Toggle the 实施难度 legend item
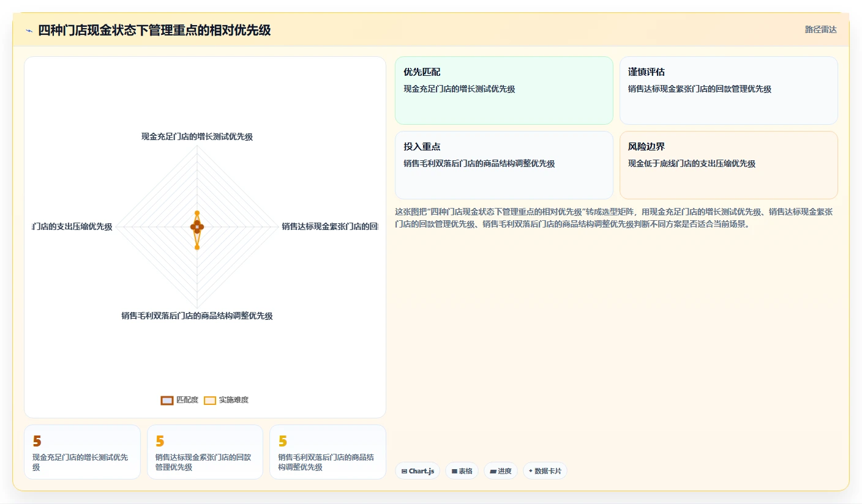This screenshot has height=504, width=862. pyautogui.click(x=226, y=400)
